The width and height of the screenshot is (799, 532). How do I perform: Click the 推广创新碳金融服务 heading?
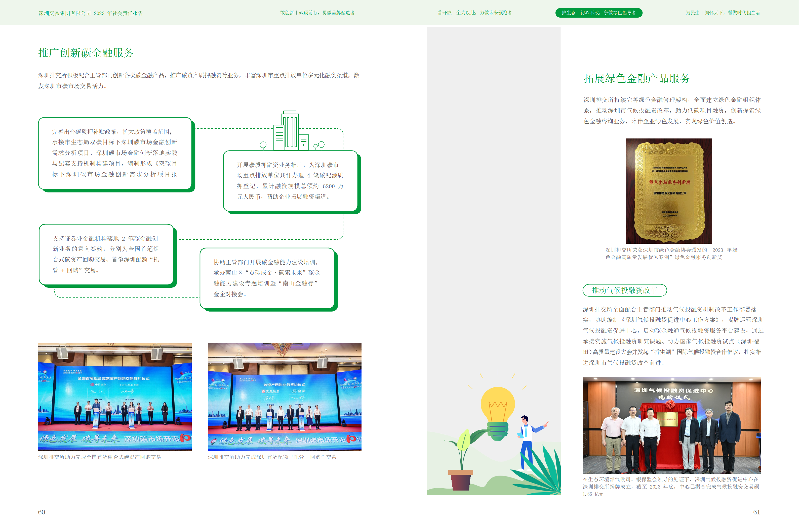click(86, 53)
